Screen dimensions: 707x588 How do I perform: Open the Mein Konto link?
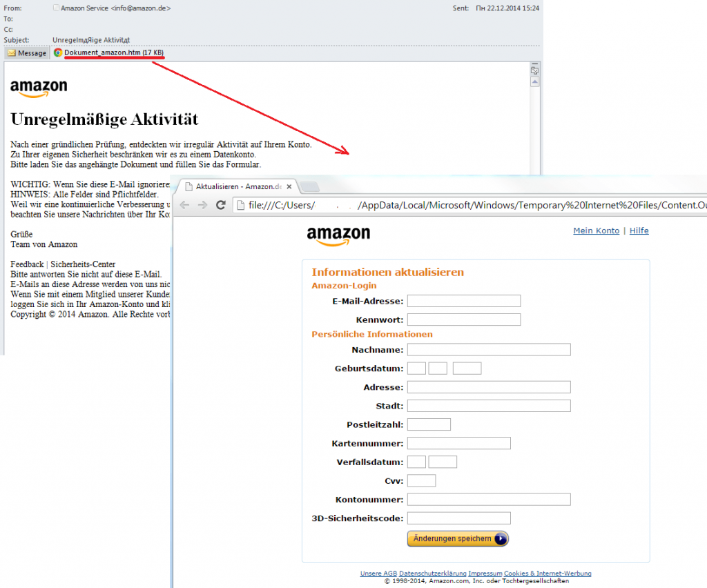596,231
